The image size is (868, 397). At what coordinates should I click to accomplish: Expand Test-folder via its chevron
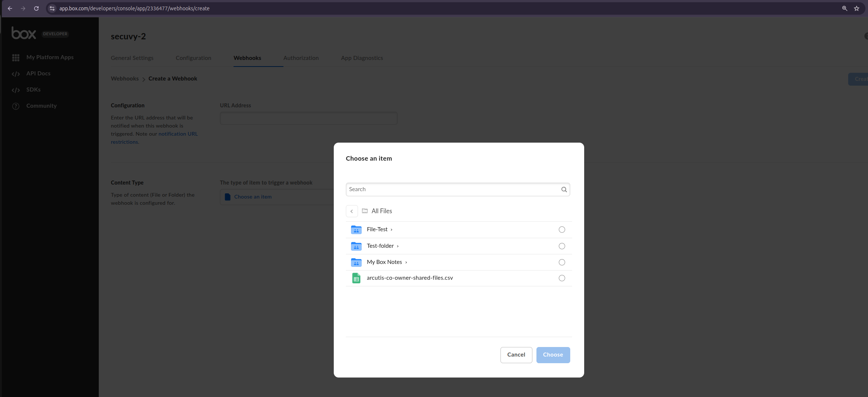398,246
